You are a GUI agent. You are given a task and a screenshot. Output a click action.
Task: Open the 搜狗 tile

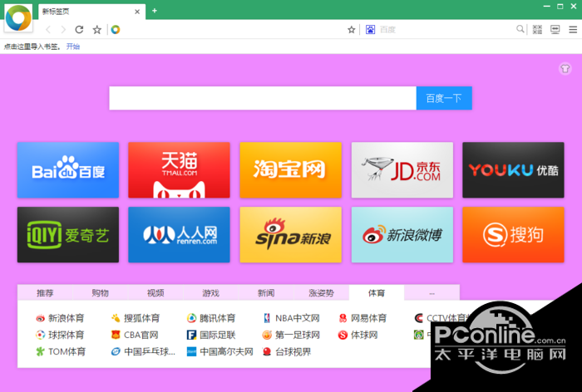click(513, 235)
